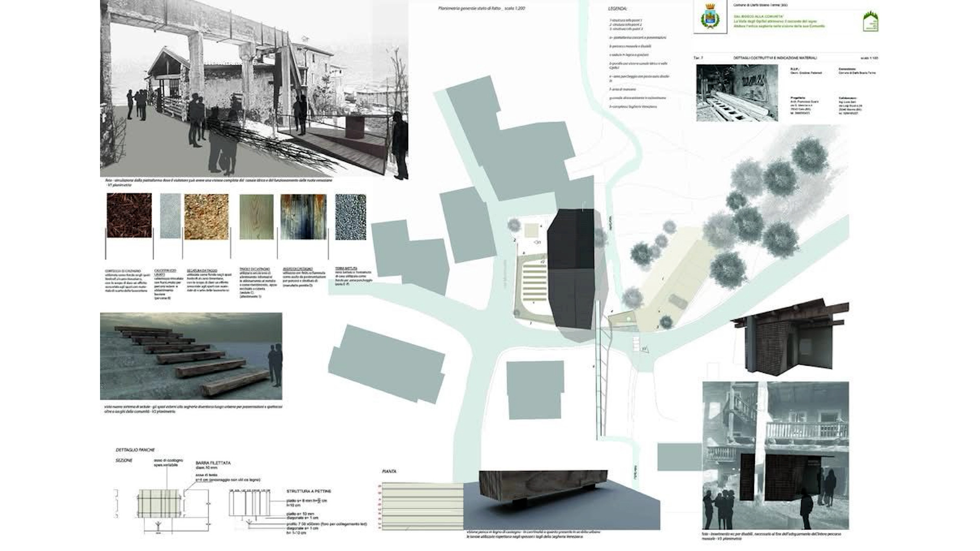Select the golden beech sawdust texture sample
Screen dimensions: 980x551
[x=206, y=216]
